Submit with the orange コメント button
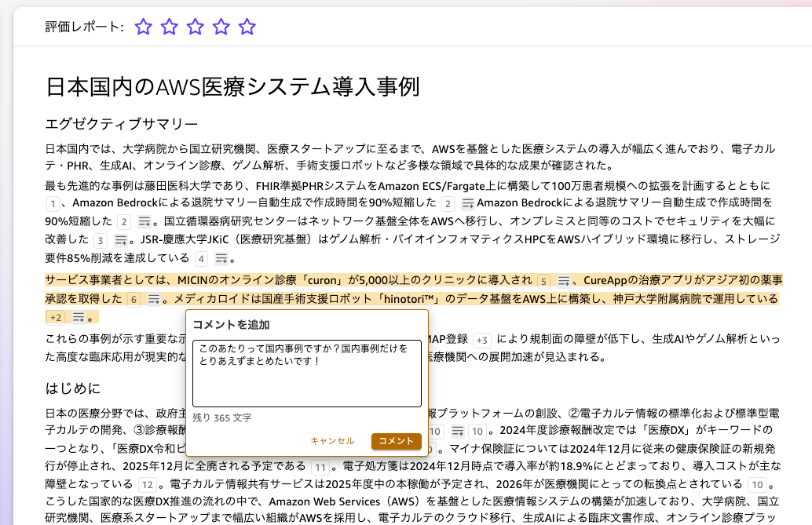 (x=396, y=440)
